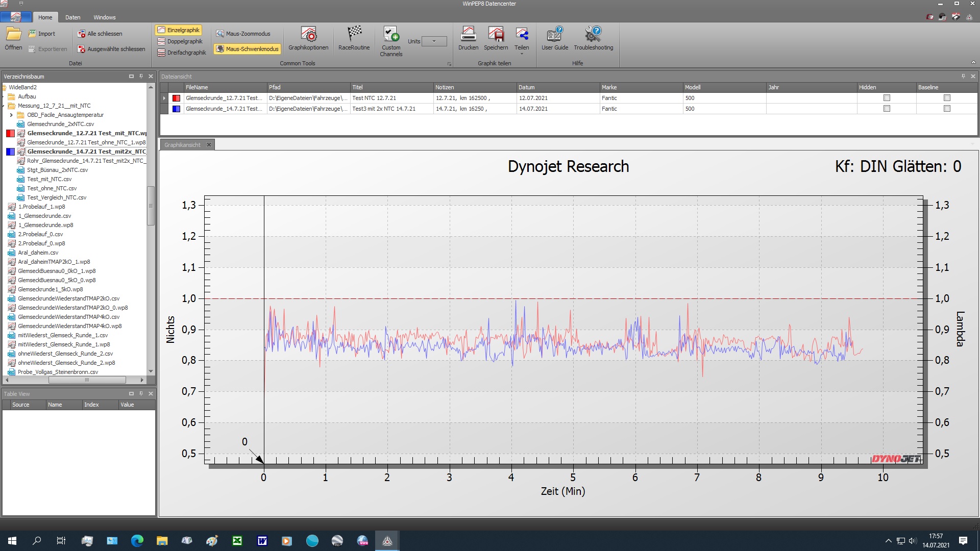Open the Units dropdown
The height and width of the screenshot is (551, 980).
(x=434, y=41)
